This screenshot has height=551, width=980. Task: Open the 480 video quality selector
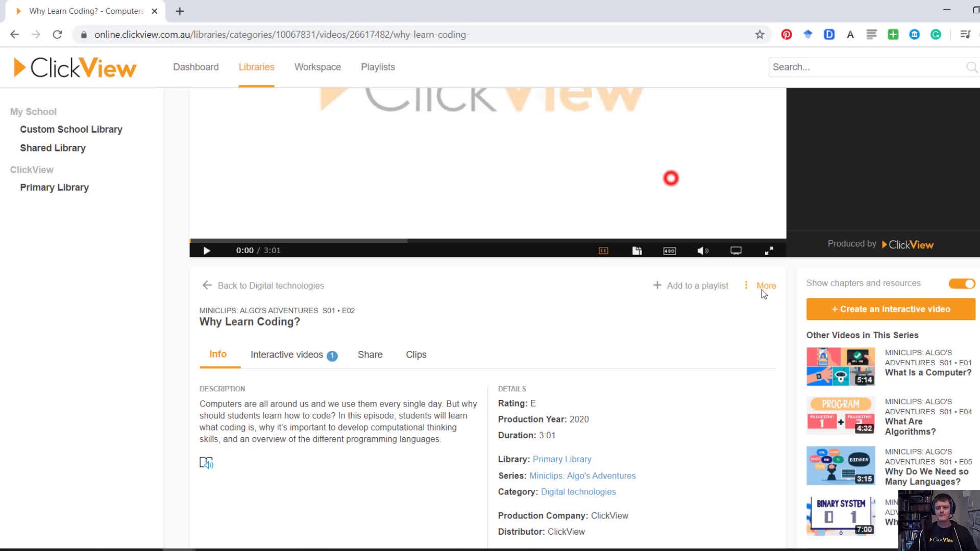pos(669,251)
